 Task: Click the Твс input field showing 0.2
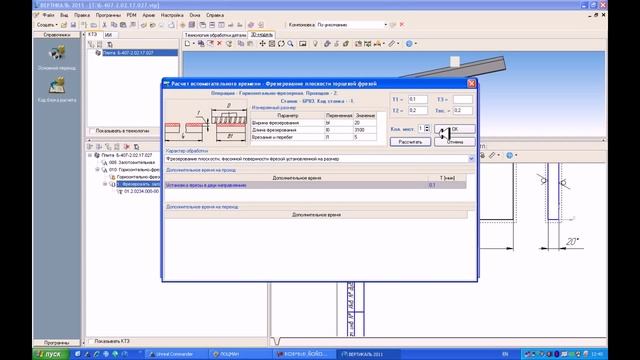point(463,110)
